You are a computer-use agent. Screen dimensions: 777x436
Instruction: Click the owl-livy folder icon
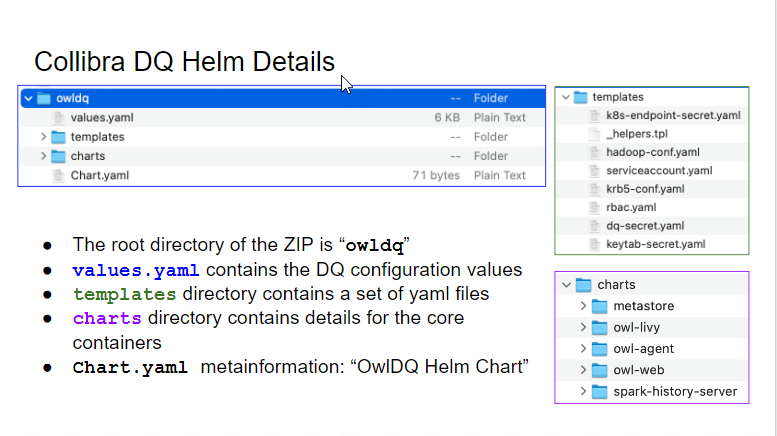599,327
